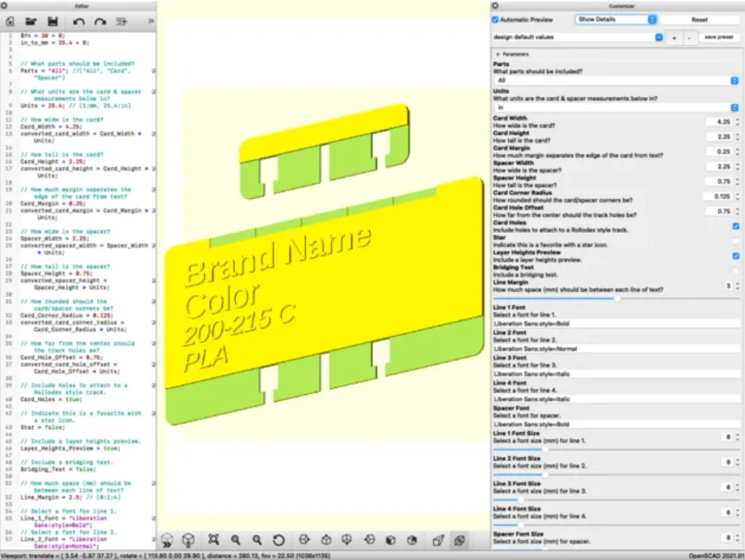Enable the Star favorite checkbox
Screen dimensions: 745x560
click(x=736, y=241)
